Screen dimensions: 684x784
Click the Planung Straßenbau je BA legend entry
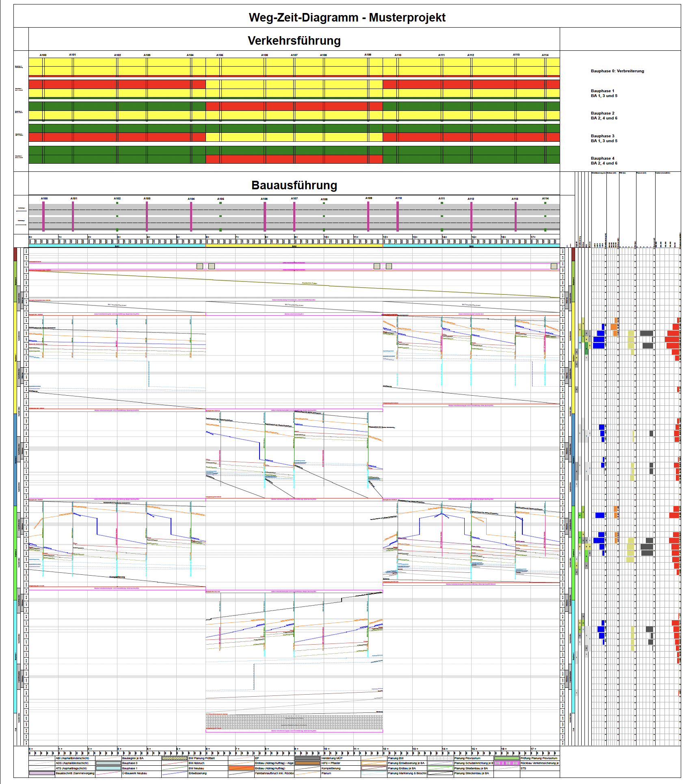pyautogui.click(x=471, y=769)
